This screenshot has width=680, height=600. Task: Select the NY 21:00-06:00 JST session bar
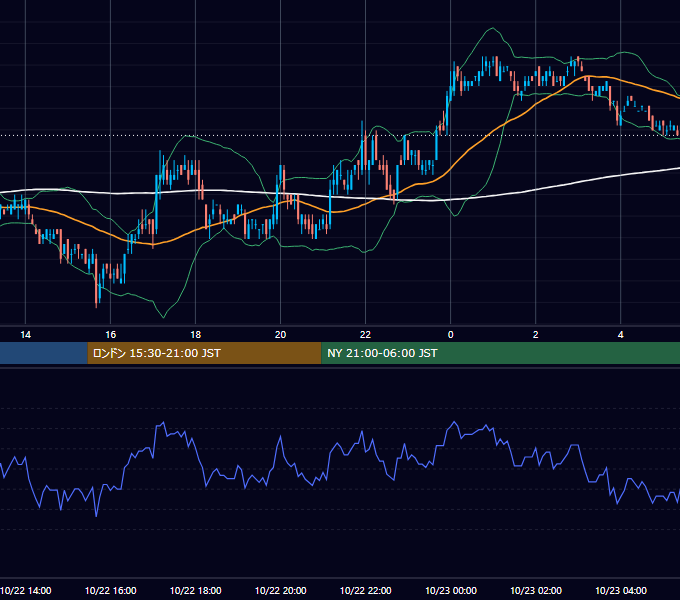coord(500,353)
